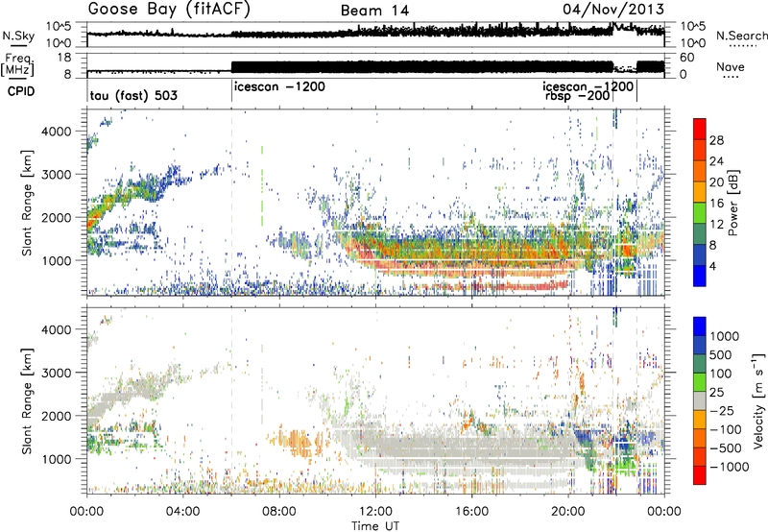
Task: Click 'Slant Range [km]' label of power panel
Action: 27,203
